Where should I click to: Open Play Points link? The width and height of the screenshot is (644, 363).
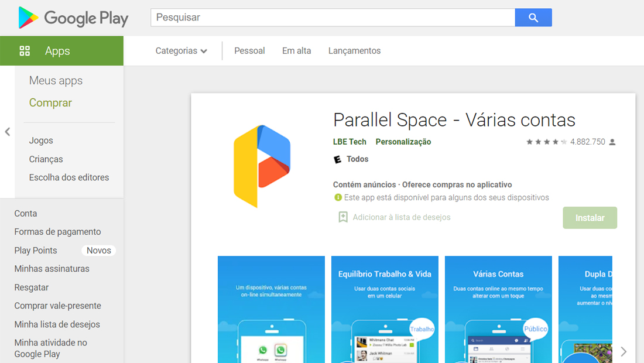pos(36,251)
